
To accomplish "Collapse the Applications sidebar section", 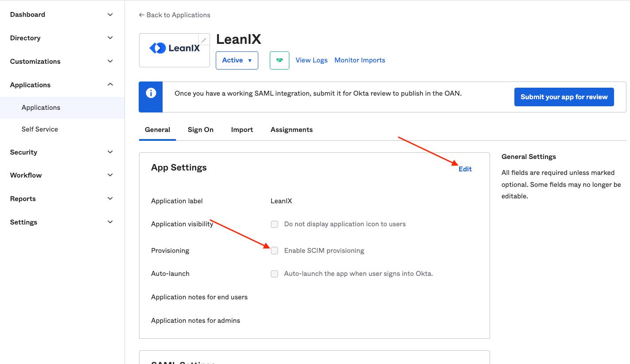I will [62, 85].
